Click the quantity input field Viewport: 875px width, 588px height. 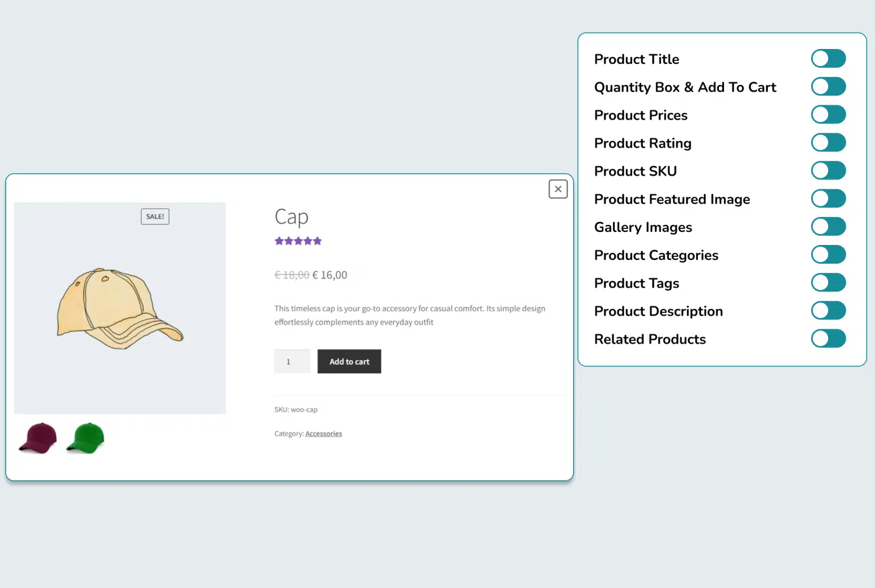(292, 362)
